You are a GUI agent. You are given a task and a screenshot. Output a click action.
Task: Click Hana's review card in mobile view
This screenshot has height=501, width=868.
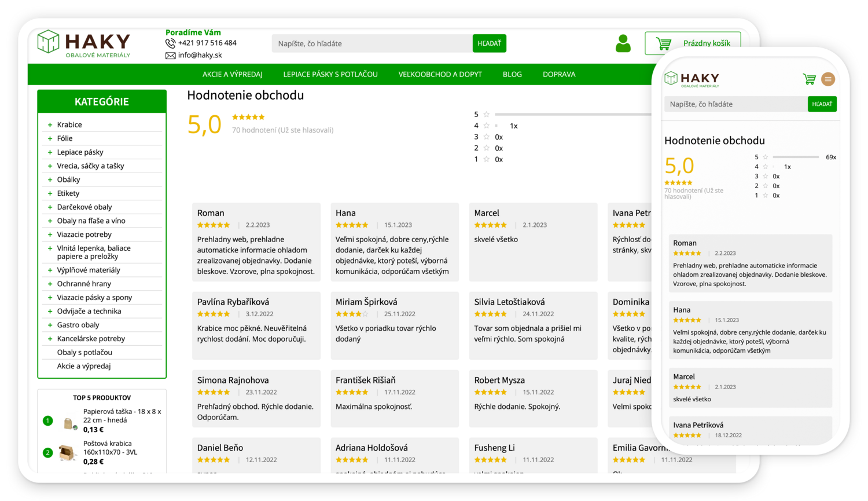tap(751, 330)
